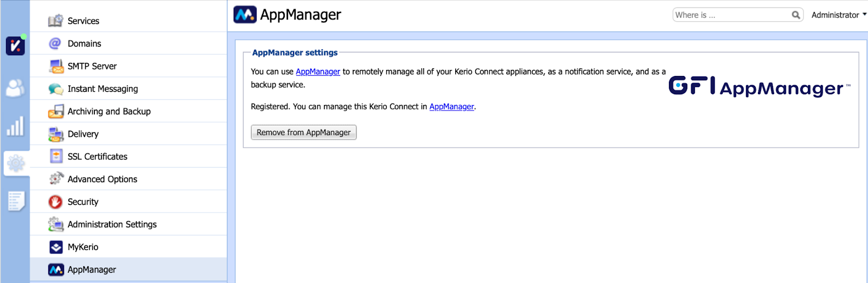Click the MyKerio icon
868x283 pixels.
(x=56, y=247)
